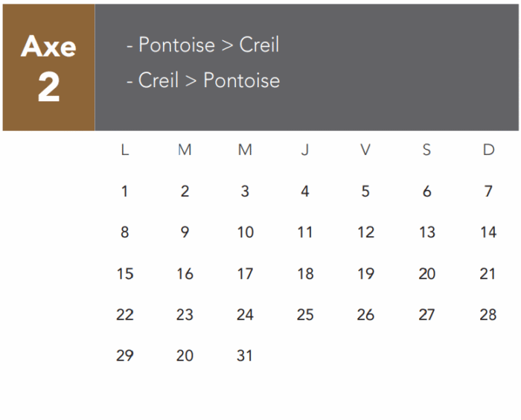
Task: Pick day 5 on the calendar
Action: click(x=365, y=191)
